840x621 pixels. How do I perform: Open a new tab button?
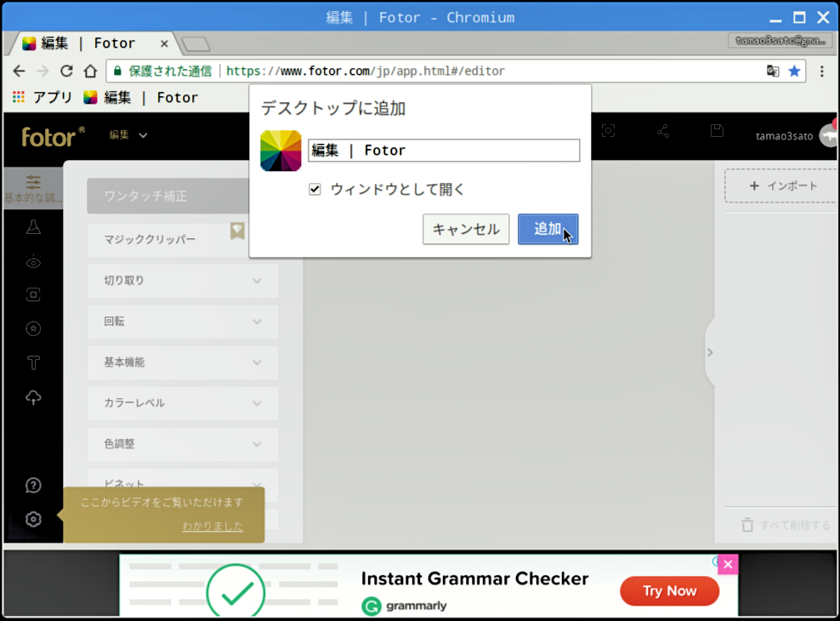pos(196,44)
